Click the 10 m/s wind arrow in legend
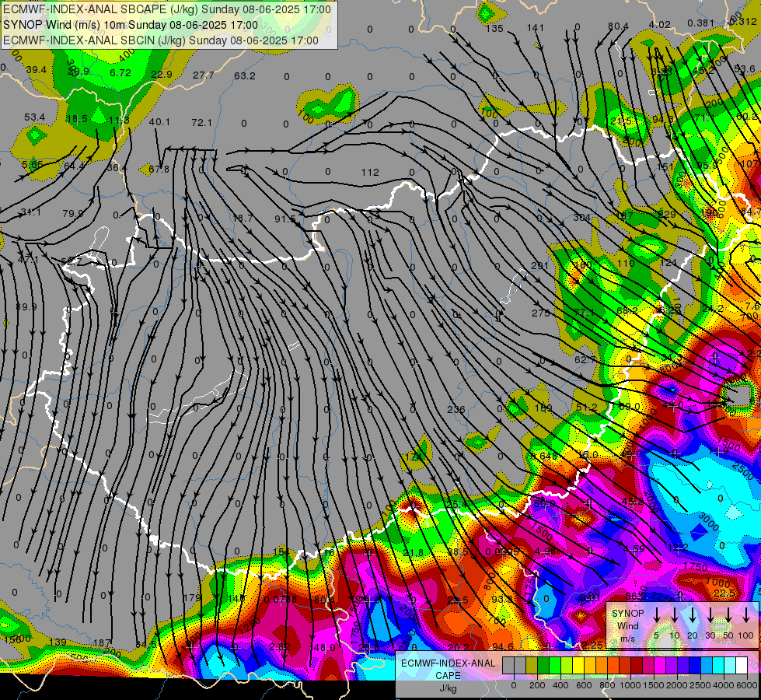The image size is (761, 700). [675, 615]
